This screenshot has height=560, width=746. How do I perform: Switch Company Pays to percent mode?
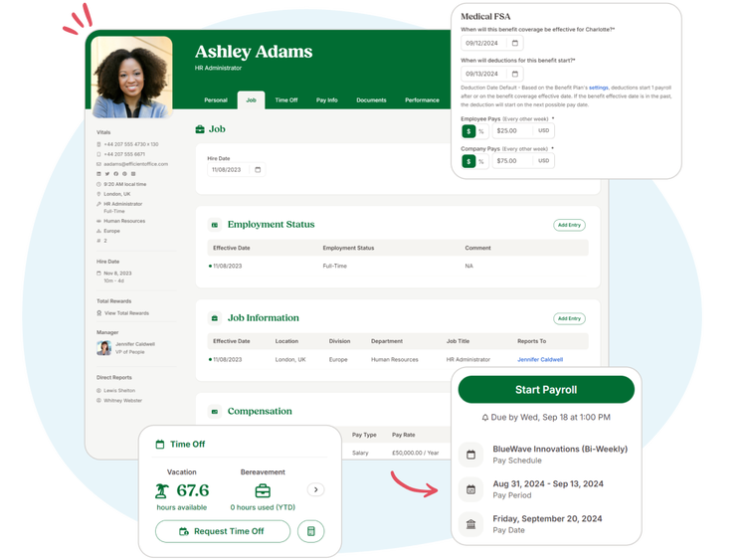click(x=481, y=161)
